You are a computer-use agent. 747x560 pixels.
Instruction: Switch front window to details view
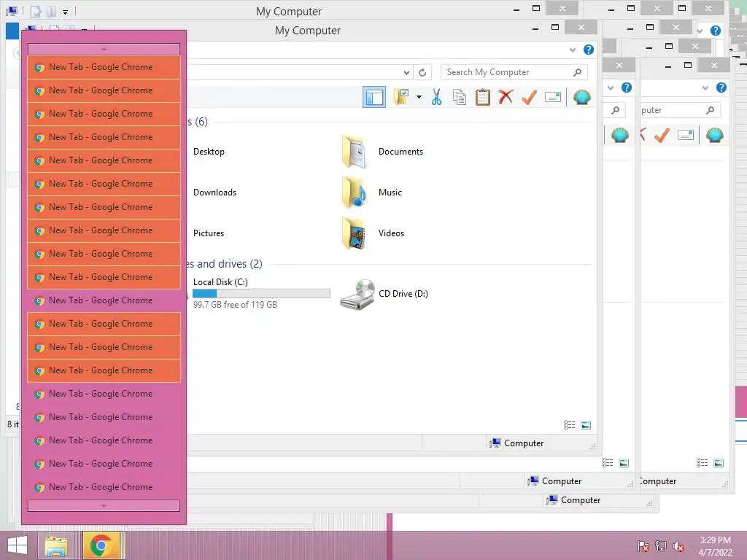pyautogui.click(x=569, y=425)
